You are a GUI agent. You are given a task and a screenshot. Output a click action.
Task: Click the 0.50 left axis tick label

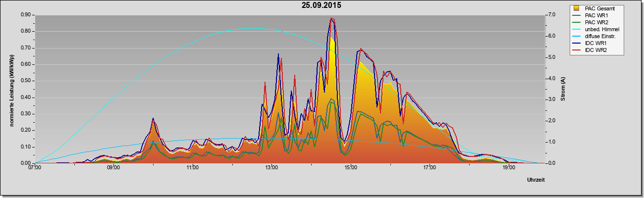point(26,81)
